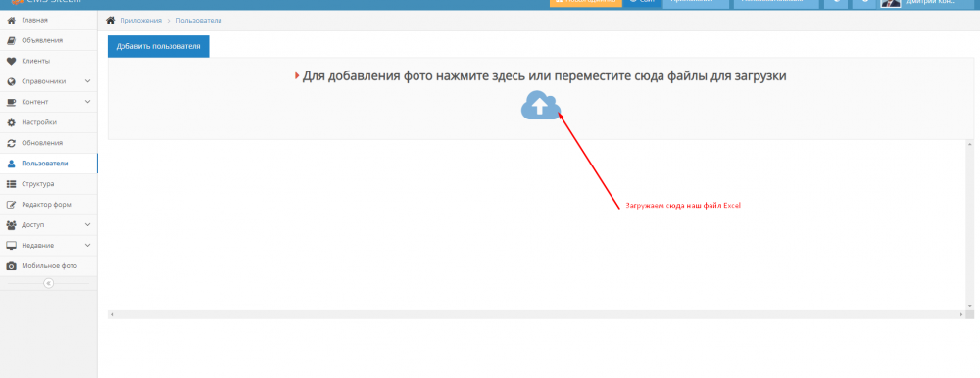Click the Объявления book icon
The height and width of the screenshot is (378, 980).
coord(11,40)
